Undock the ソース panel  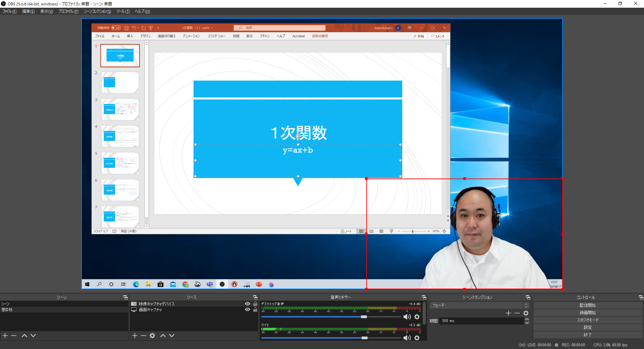pyautogui.click(x=255, y=297)
